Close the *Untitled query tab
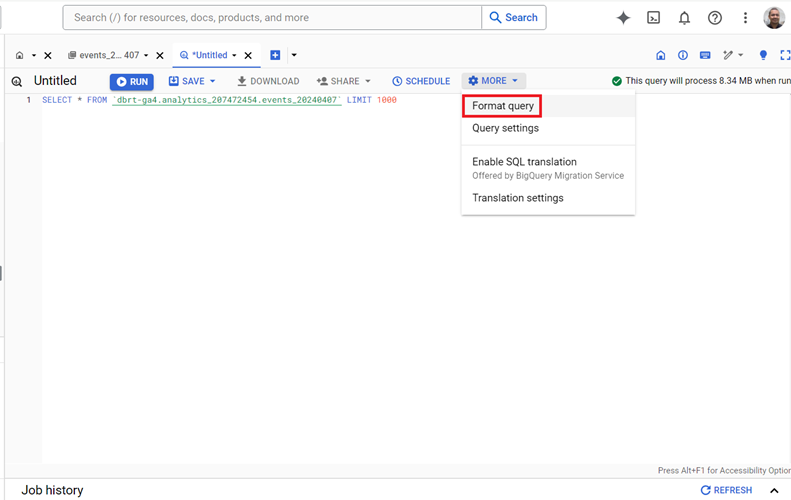Viewport: 791px width, 500px height. [248, 55]
